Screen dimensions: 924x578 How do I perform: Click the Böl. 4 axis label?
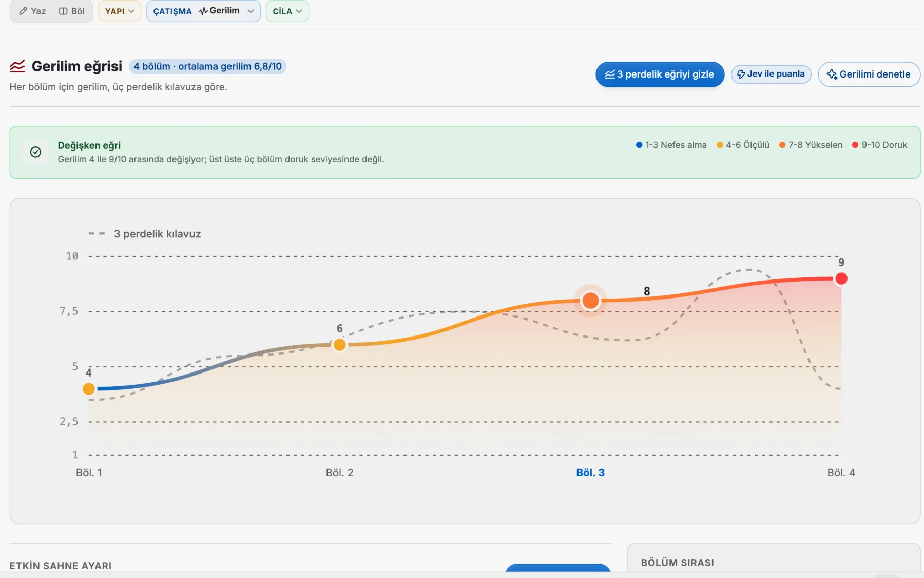point(841,473)
